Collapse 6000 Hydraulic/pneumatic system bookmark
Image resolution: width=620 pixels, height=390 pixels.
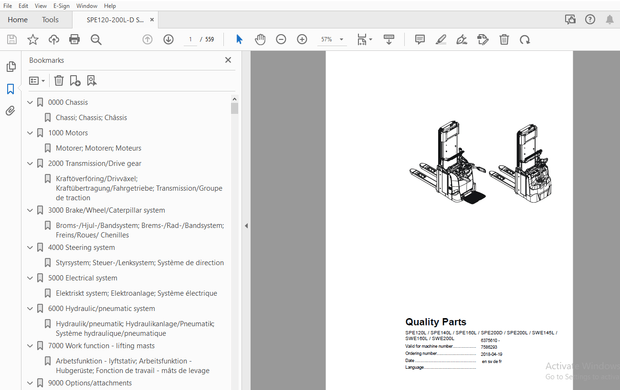30,309
